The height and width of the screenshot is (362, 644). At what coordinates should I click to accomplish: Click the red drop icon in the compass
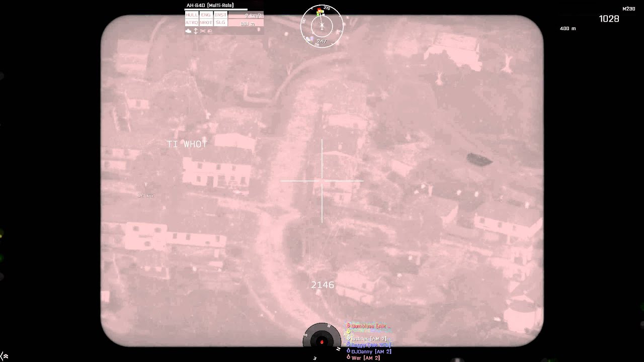click(x=322, y=342)
